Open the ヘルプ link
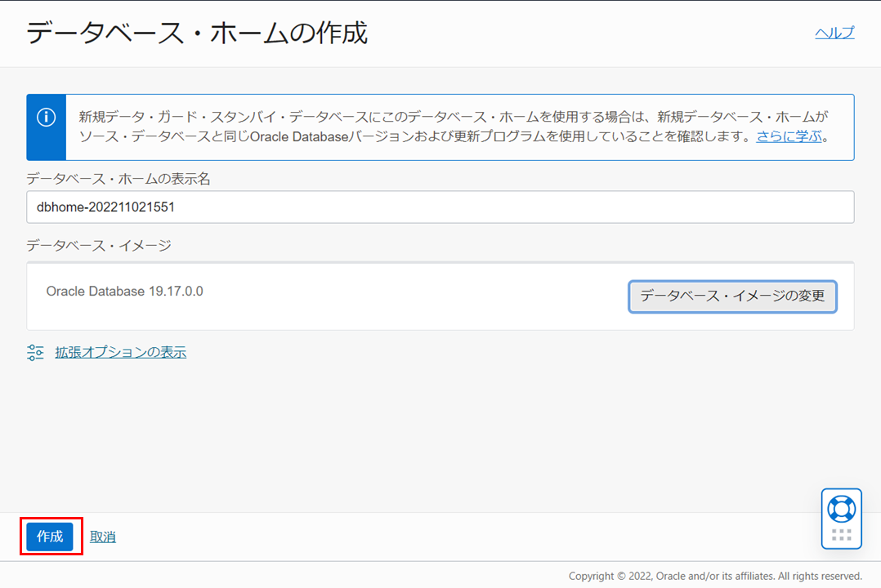881x588 pixels. tap(834, 33)
